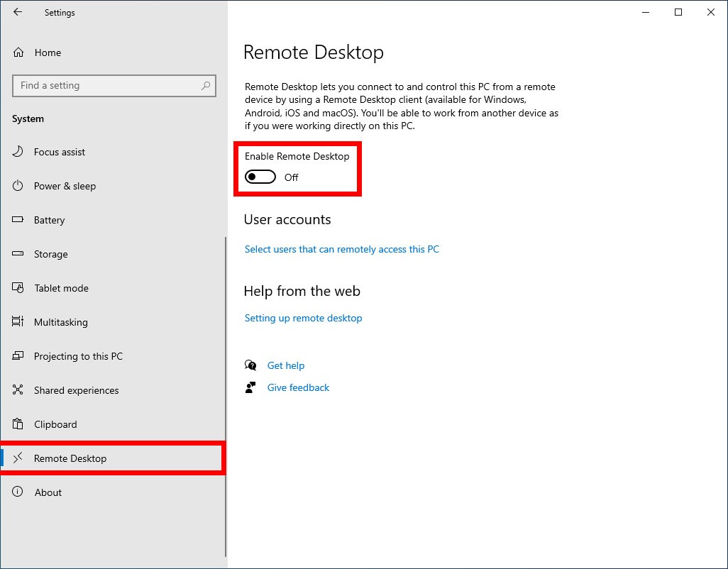728x569 pixels.
Task: Enable the Remote Desktop toggle
Action: tap(260, 176)
